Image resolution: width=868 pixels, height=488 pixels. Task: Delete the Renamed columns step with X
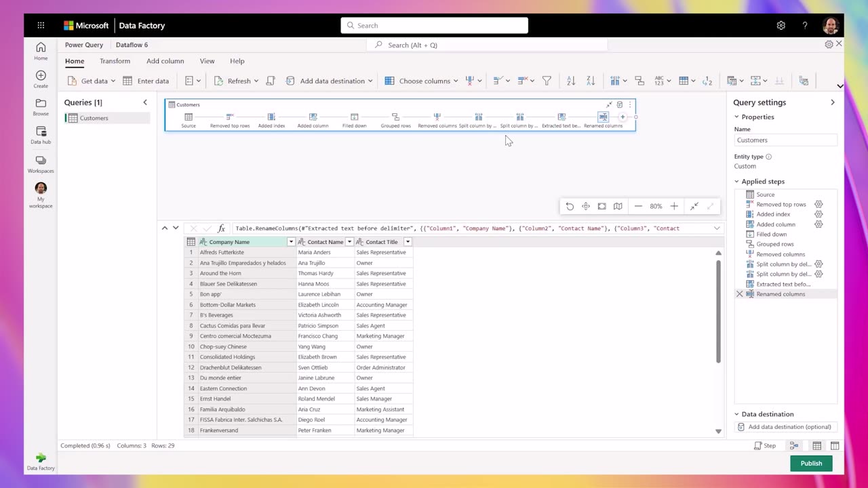740,294
